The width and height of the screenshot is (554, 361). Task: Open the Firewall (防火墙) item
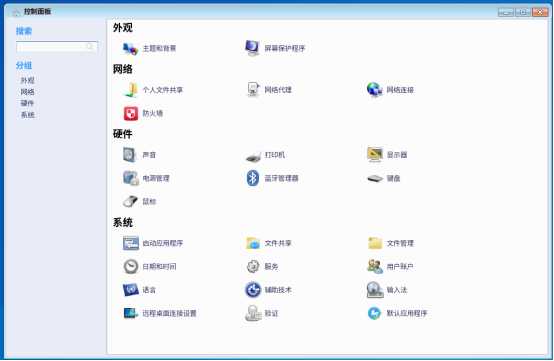coord(143,113)
